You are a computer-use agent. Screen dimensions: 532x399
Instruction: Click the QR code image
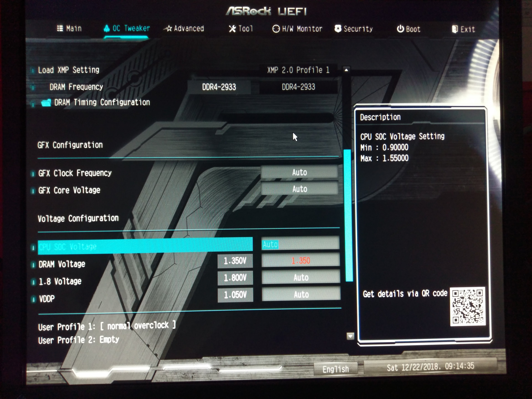(x=468, y=306)
